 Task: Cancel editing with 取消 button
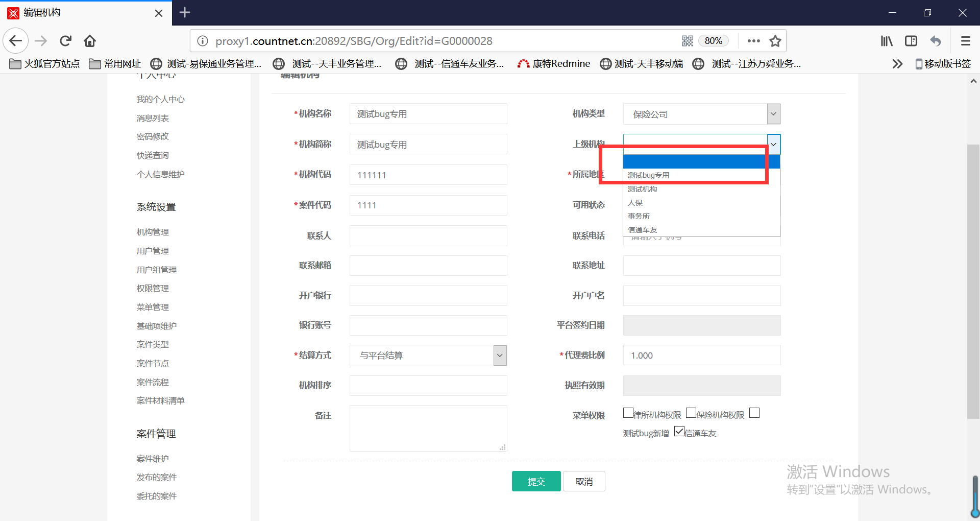point(584,481)
